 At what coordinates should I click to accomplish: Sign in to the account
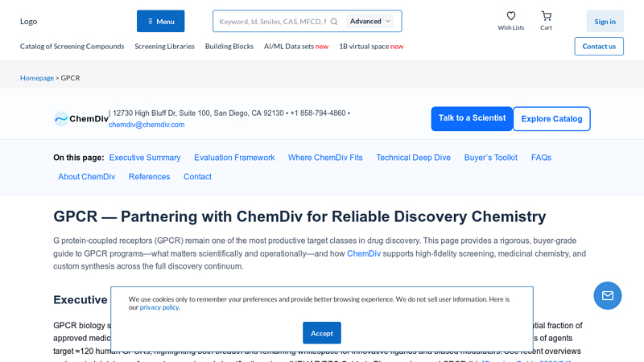click(605, 22)
